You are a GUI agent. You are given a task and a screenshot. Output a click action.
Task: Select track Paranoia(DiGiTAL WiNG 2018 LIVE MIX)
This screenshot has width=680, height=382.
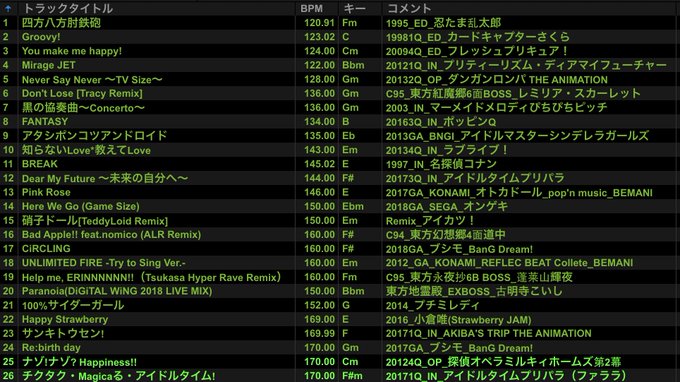117,291
